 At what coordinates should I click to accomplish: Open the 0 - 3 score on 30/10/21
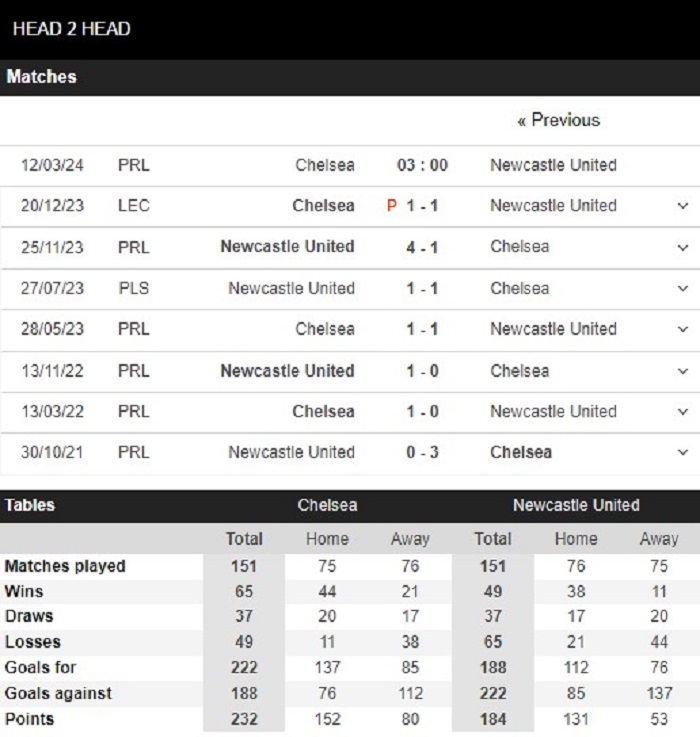[422, 452]
